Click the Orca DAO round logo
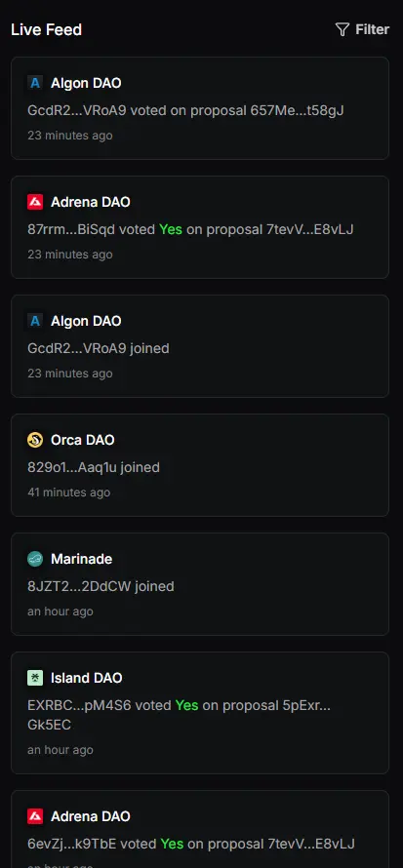The width and height of the screenshot is (403, 868). [35, 440]
